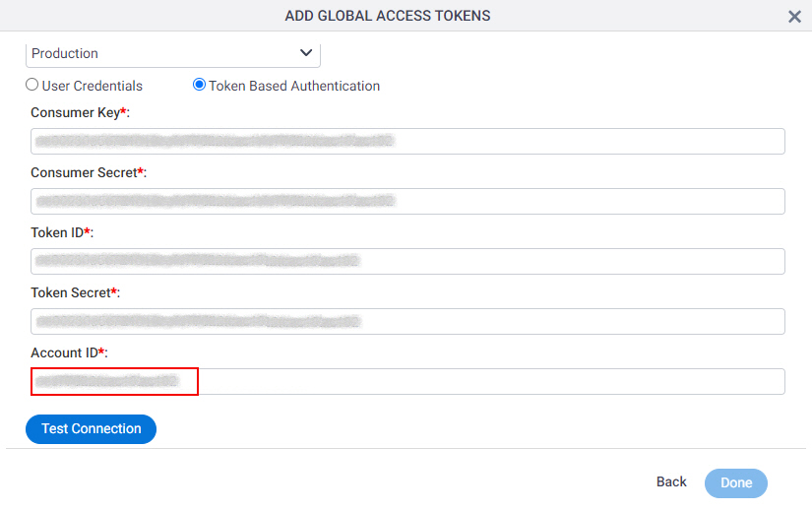Click the User Credentials label text
Viewport: 812px width, 511px height.
tap(93, 86)
